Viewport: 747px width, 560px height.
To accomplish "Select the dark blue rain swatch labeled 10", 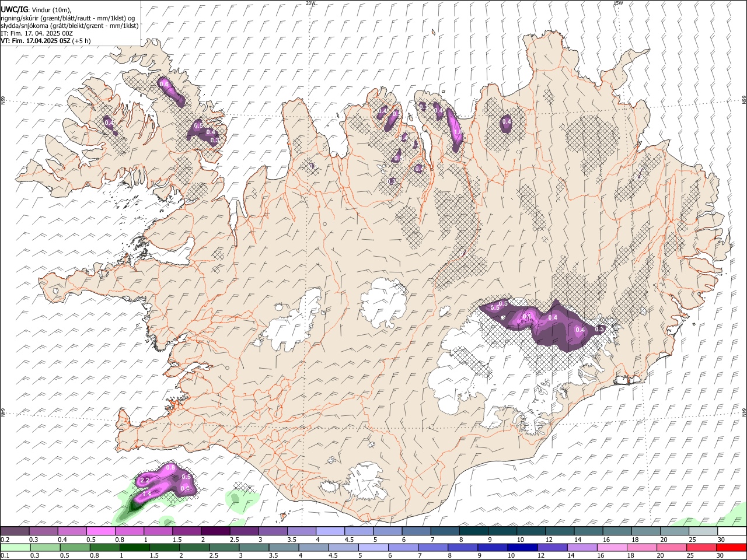I will [523, 548].
